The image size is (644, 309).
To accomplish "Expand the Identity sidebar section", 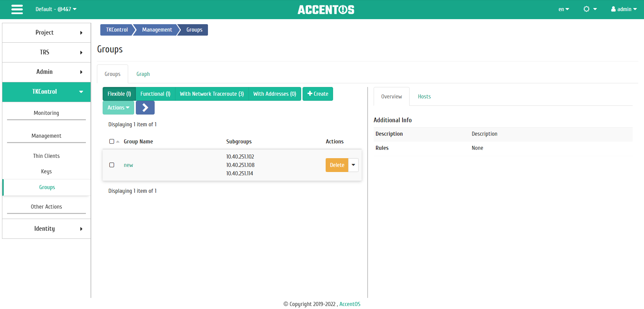I will click(x=47, y=229).
